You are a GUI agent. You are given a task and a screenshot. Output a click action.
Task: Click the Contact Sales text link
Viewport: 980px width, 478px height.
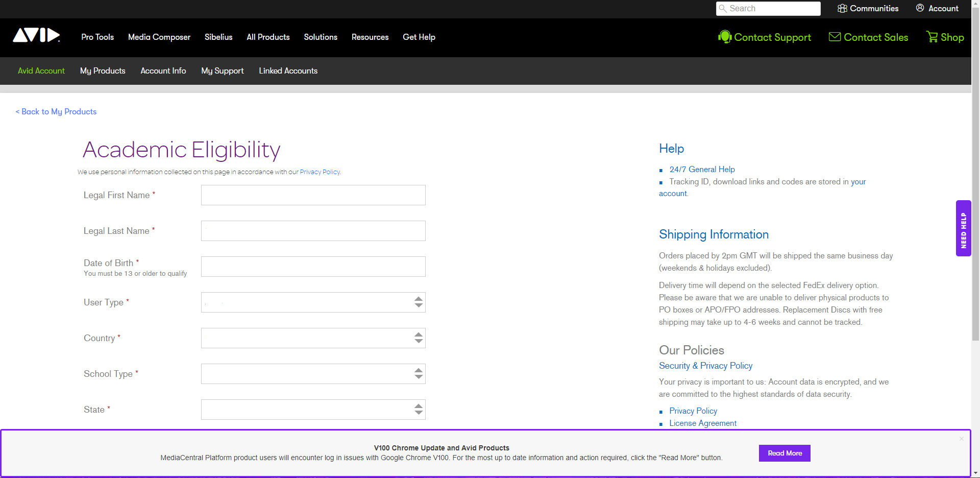click(x=876, y=37)
